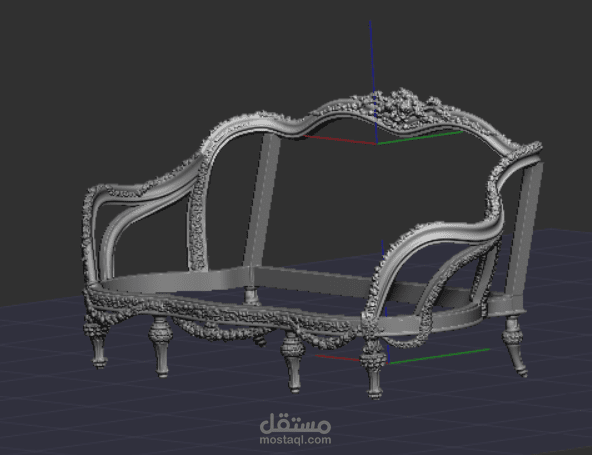
Task: Click the flat back support post behind crest
Action: tap(261, 202)
